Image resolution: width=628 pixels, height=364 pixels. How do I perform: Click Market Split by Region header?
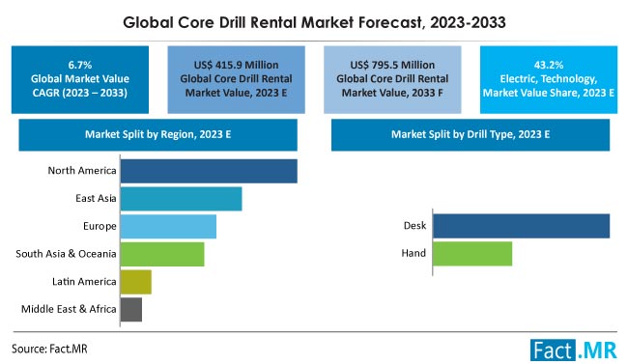[157, 134]
